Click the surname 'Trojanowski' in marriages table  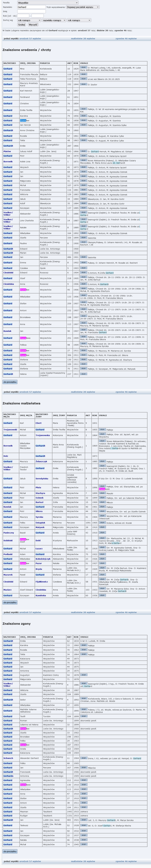pyautogui.click(x=10, y=430)
